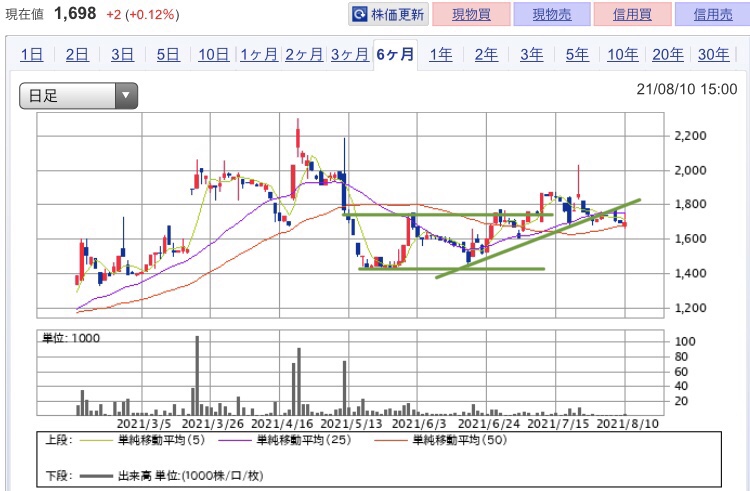Viewport: 750px width, 491px height.
Task: Switch to the 5年 chart period
Action: tap(577, 55)
